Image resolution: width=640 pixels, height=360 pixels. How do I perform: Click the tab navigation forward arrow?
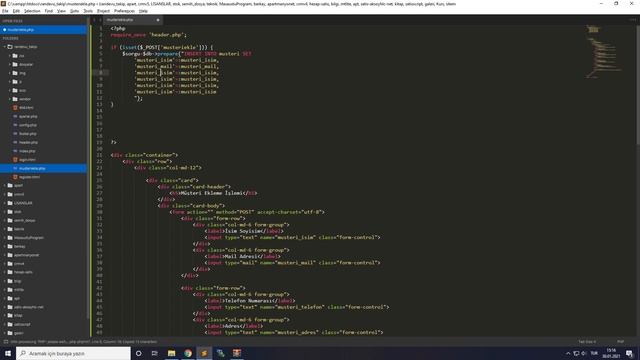[x=100, y=20]
